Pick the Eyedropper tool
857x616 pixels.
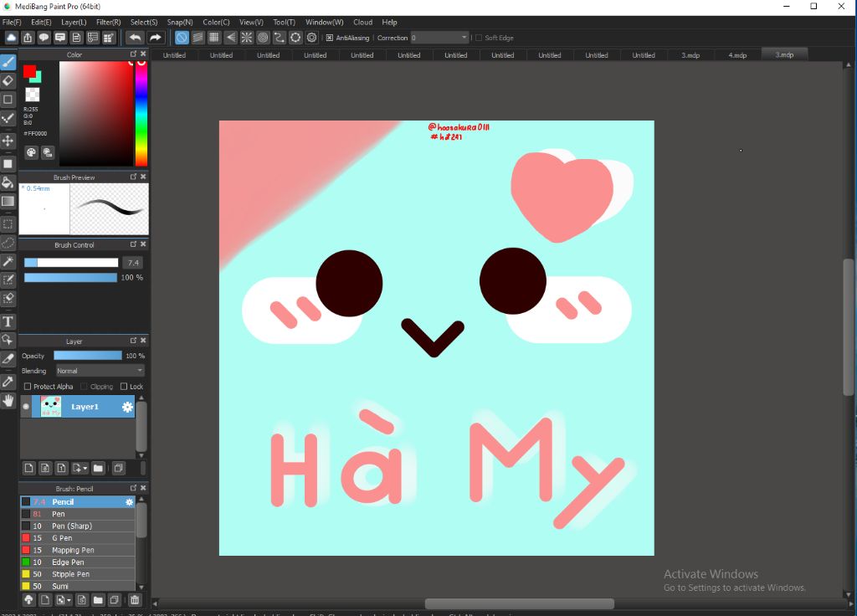point(8,382)
